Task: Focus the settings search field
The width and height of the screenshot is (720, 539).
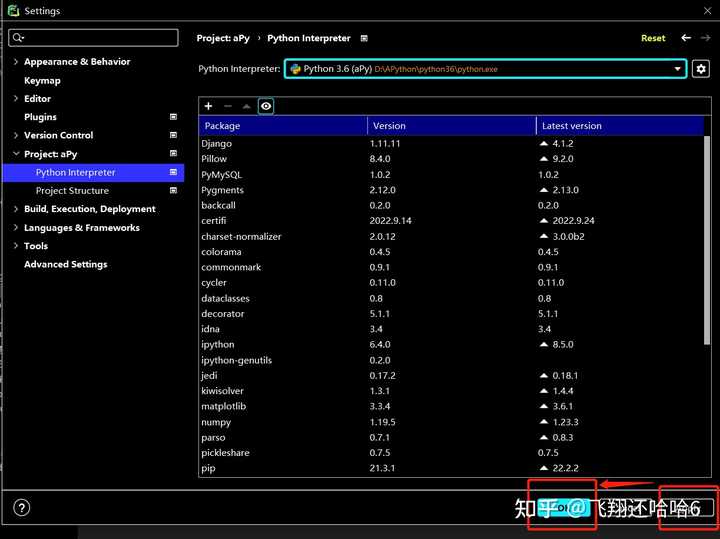Action: 93,38
